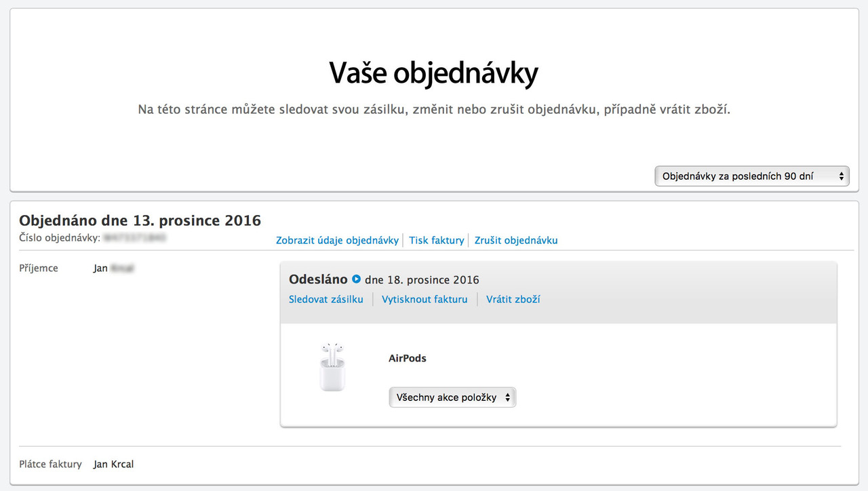Click the Příjemce label
This screenshot has width=868, height=491.
pyautogui.click(x=39, y=269)
